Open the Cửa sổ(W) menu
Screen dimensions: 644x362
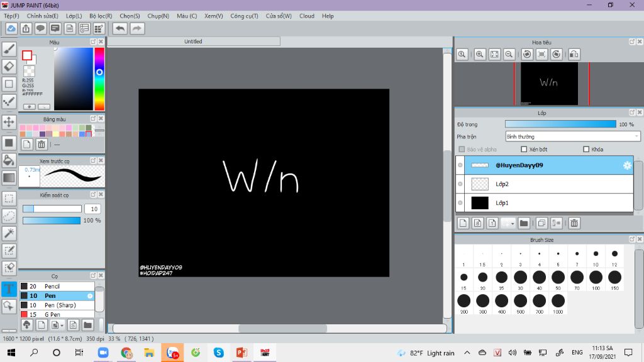coord(279,16)
